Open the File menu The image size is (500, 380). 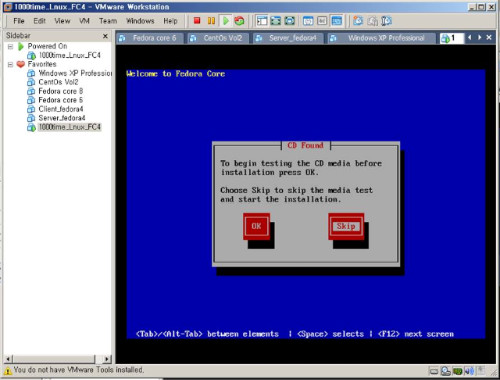(19, 21)
